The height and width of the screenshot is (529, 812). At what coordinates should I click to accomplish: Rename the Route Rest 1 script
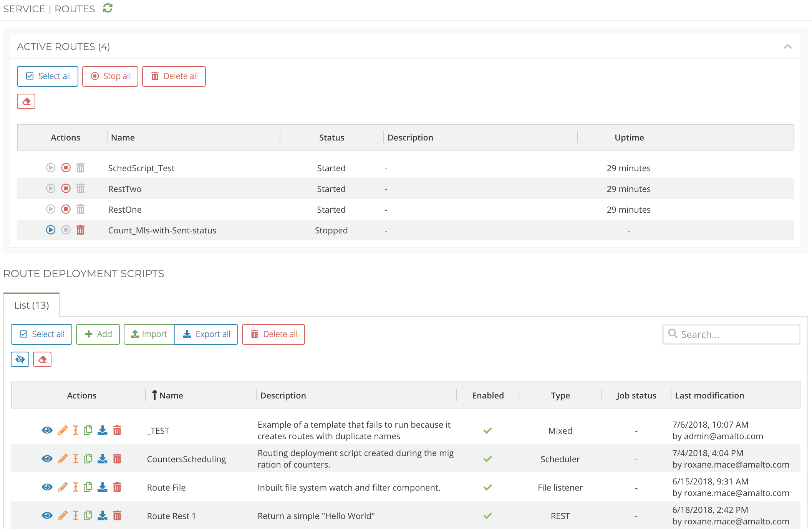click(76, 516)
